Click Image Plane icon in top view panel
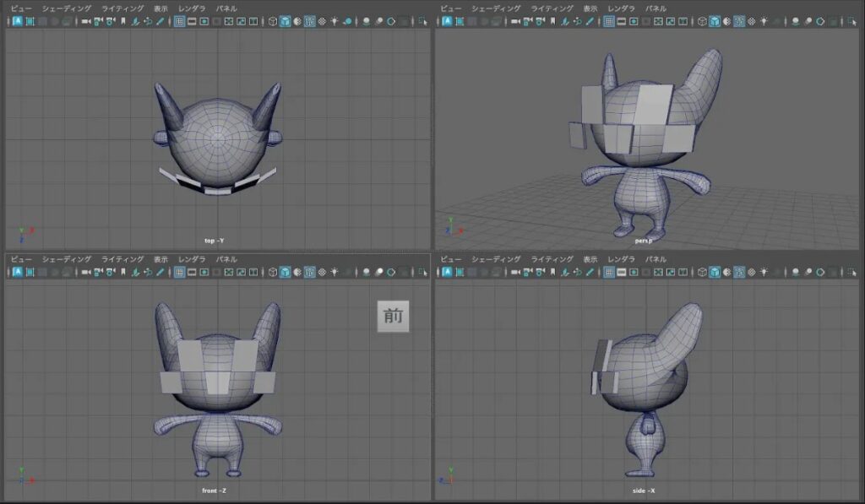This screenshot has width=865, height=504. (x=136, y=21)
